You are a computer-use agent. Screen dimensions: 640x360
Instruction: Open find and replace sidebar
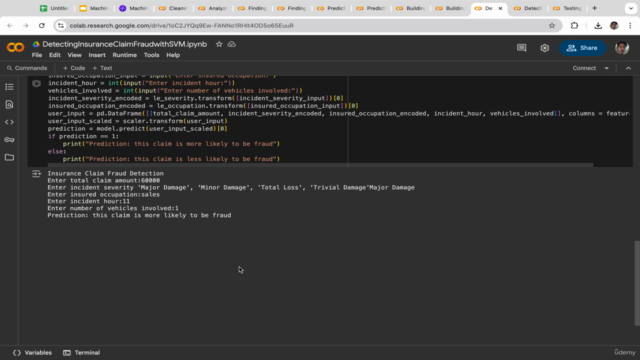[x=9, y=104]
